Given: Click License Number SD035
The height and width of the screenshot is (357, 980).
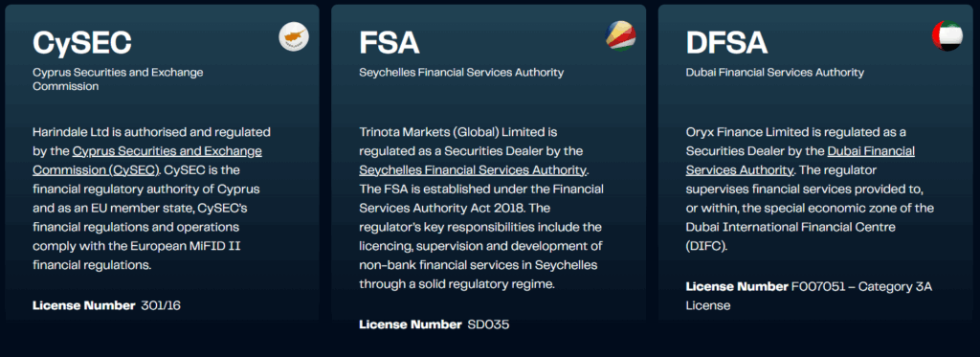Looking at the screenshot, I should point(434,325).
